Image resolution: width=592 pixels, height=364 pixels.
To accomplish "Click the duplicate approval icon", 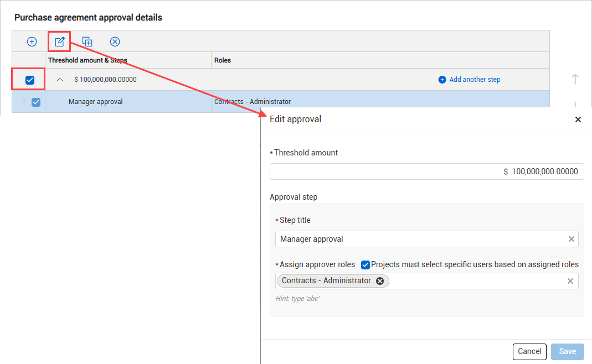I will tap(87, 41).
